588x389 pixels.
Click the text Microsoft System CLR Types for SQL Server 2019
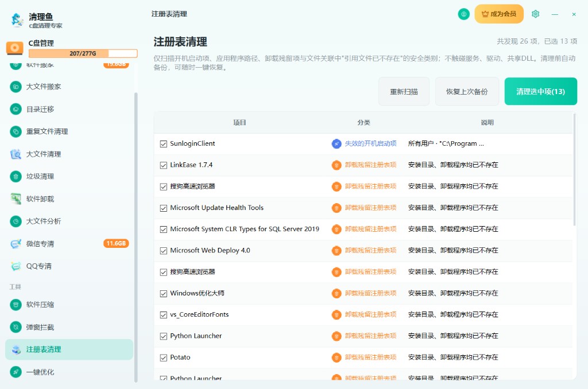[x=245, y=229]
